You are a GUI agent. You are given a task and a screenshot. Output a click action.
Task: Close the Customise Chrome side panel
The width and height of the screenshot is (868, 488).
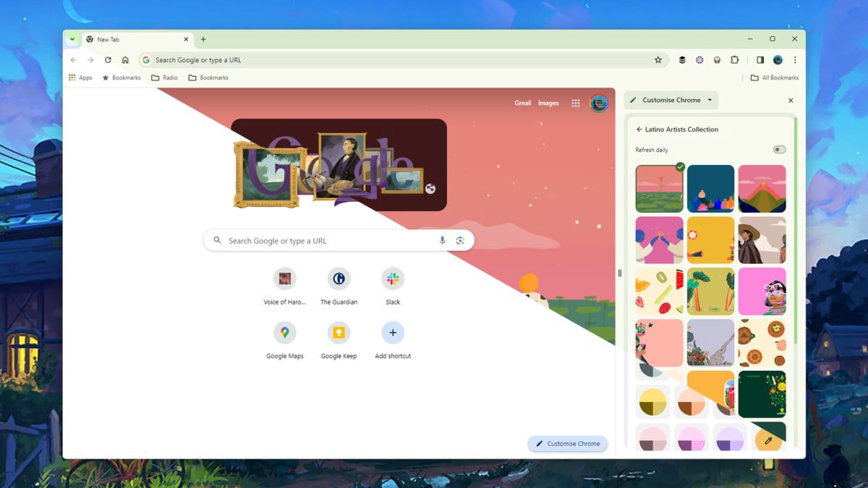click(x=791, y=100)
